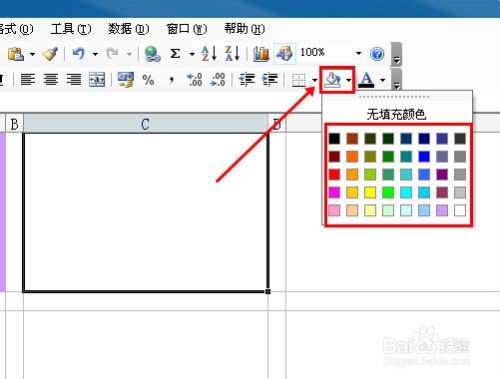Toggle the Drawing toolbar icon

pos(284,53)
